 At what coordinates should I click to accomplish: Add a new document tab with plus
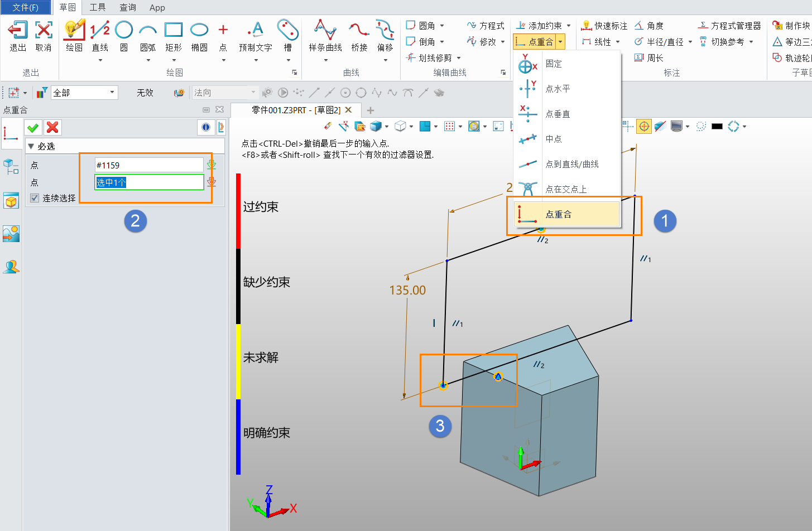pos(371,110)
